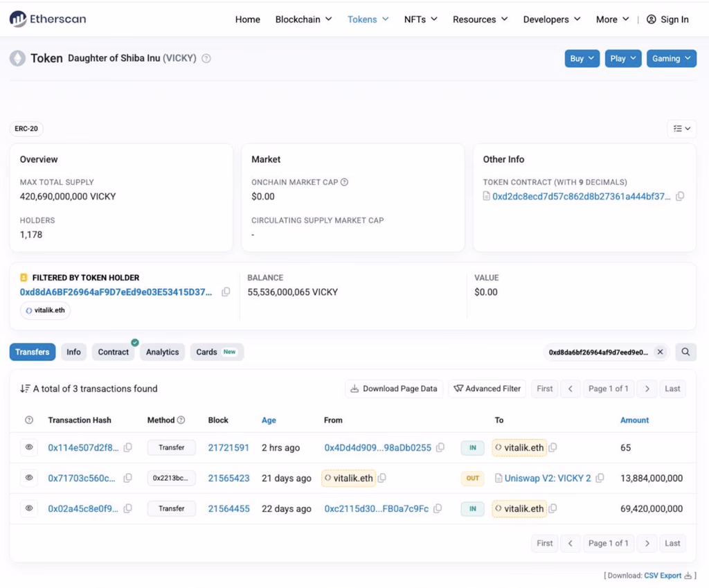Open the NFTs dropdown menu
The width and height of the screenshot is (709, 588).
click(x=420, y=19)
